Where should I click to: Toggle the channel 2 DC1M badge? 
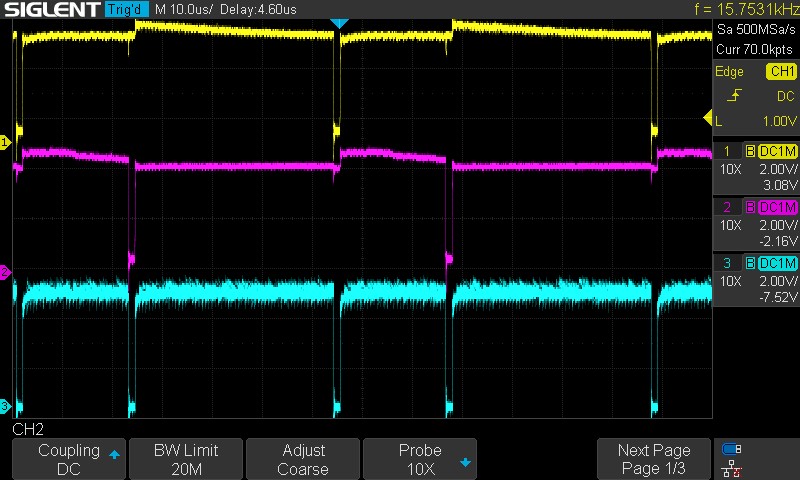[x=777, y=207]
